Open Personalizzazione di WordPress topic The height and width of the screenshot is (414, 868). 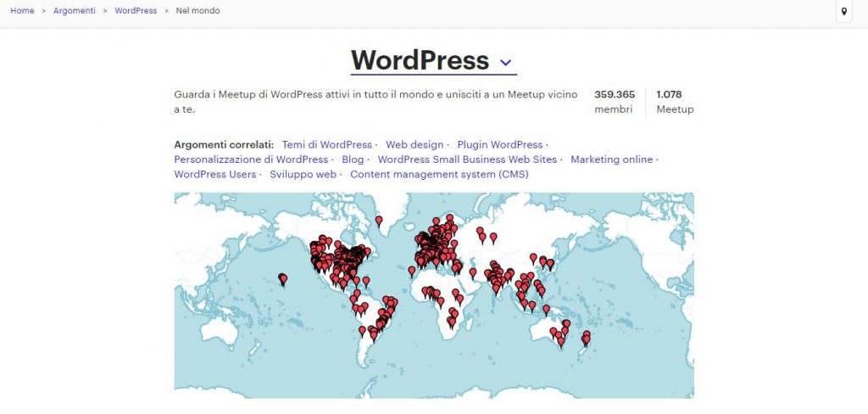251,159
